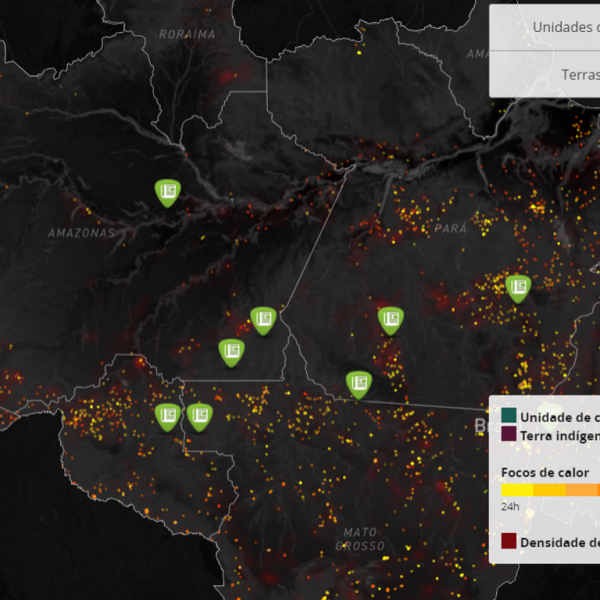
Task: Click the Pará state label on the map
Action: [451, 228]
